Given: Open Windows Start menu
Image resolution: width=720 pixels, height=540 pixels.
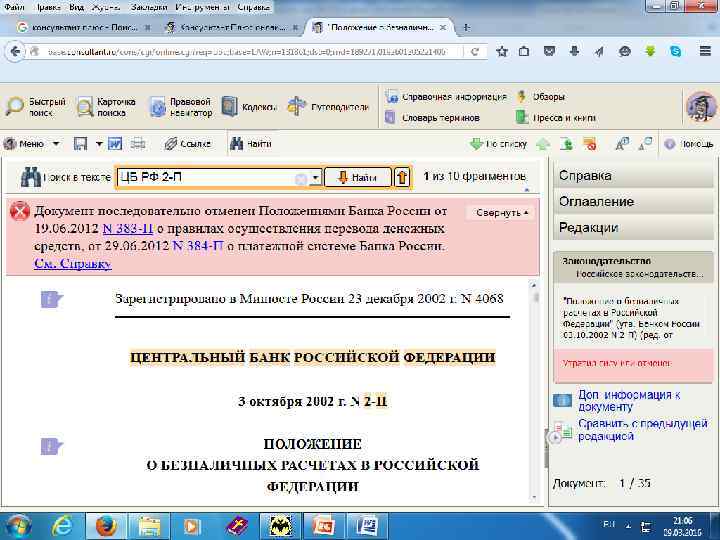Looking at the screenshot, I should (x=17, y=526).
